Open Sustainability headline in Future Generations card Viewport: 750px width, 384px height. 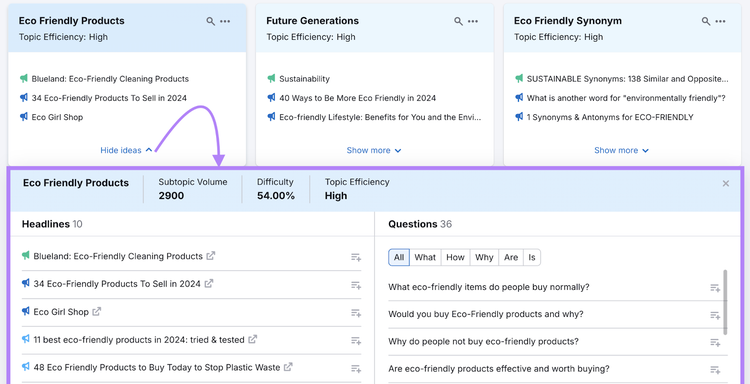304,79
